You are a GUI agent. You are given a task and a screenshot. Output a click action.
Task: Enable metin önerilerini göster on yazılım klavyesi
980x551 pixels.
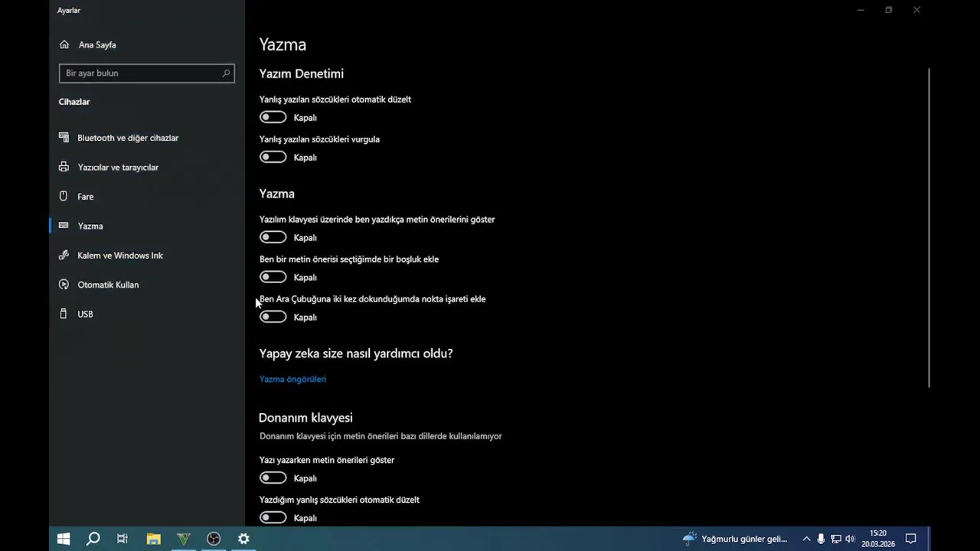[273, 237]
